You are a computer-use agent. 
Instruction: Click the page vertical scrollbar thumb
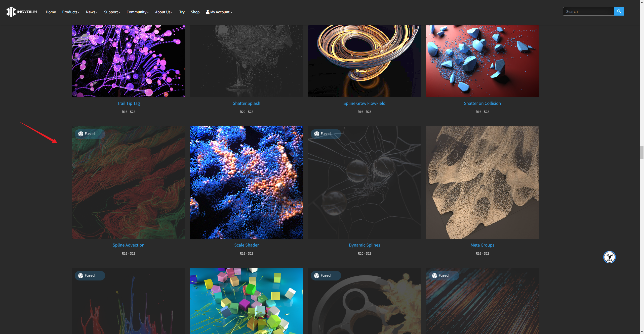coord(642,153)
